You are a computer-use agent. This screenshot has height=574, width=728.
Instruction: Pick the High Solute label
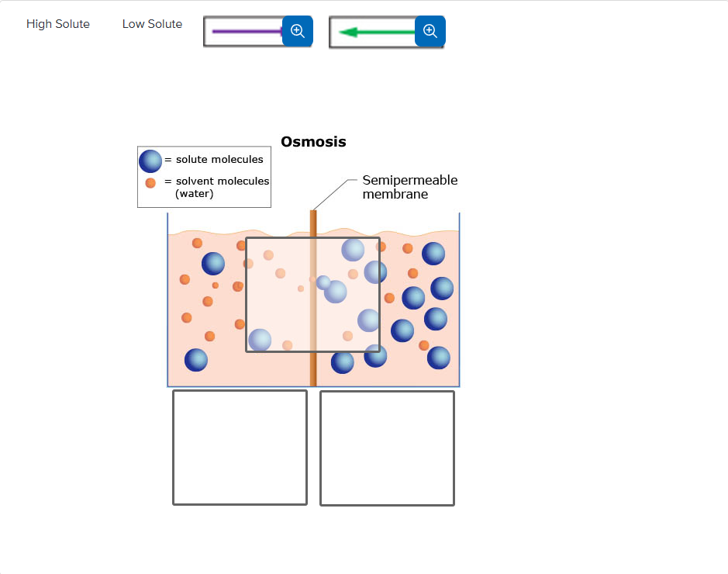(x=58, y=24)
